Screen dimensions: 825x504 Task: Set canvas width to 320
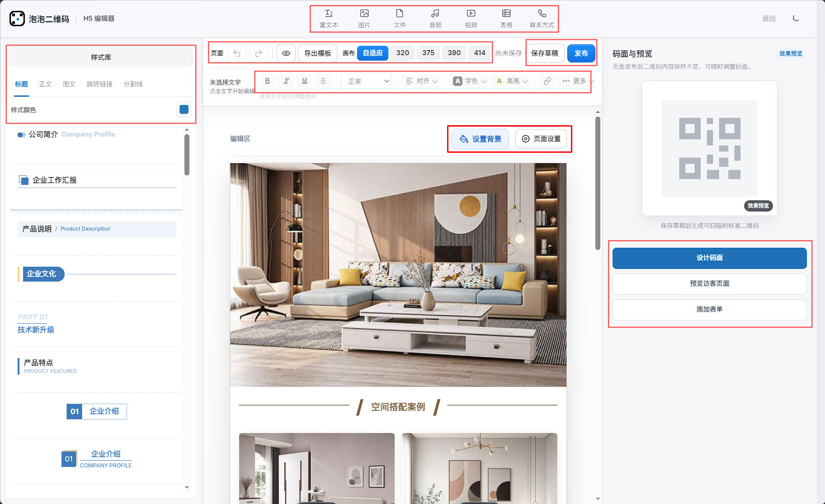[x=402, y=53]
